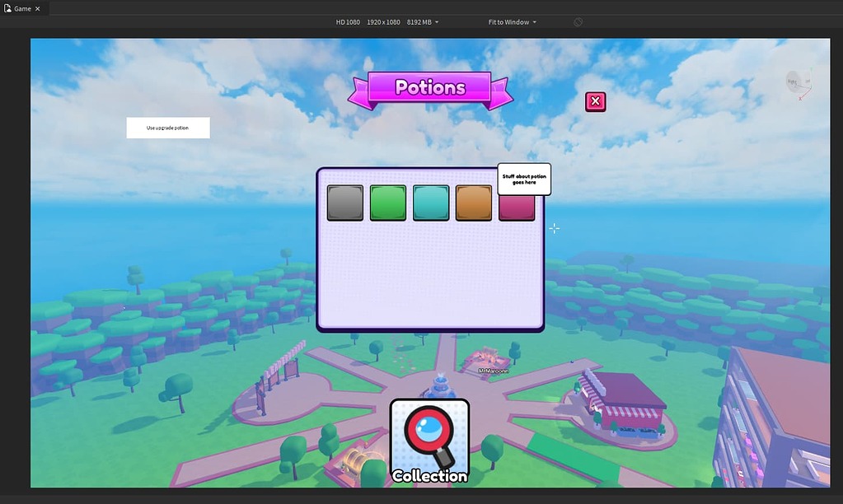Click the audio mute icon in the toolbar
Screen dimensions: 843x504
point(577,21)
